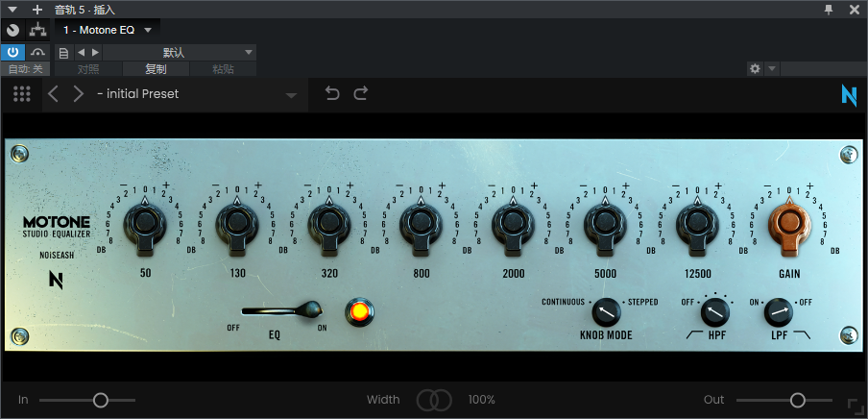Click the 130 Hz band knob
Viewport: 868px width, 419px height.
tap(237, 223)
